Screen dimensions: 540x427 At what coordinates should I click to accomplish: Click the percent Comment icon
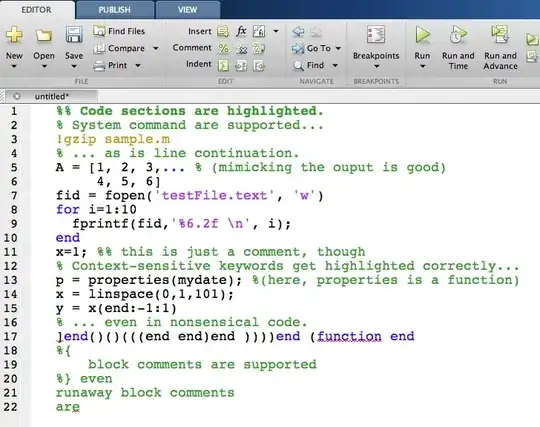(224, 49)
